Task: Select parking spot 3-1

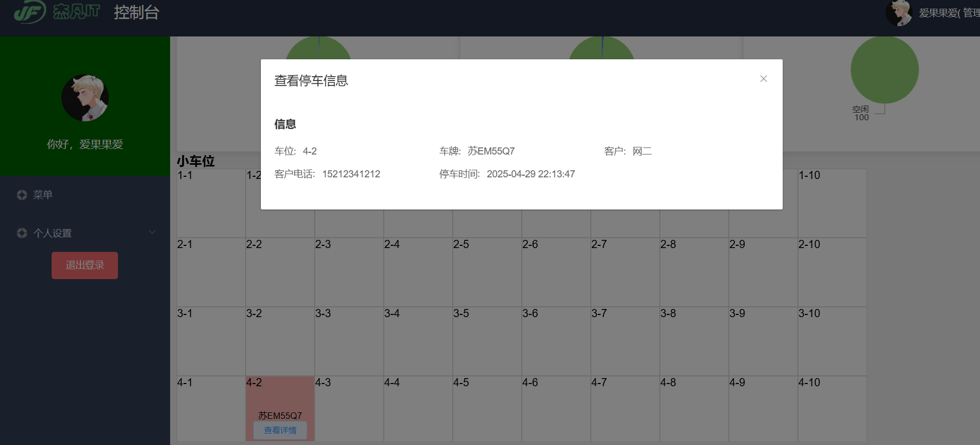Action: click(x=211, y=341)
